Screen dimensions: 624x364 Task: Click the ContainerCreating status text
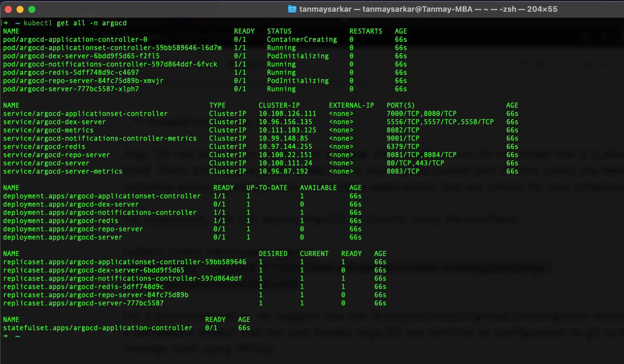(x=302, y=39)
